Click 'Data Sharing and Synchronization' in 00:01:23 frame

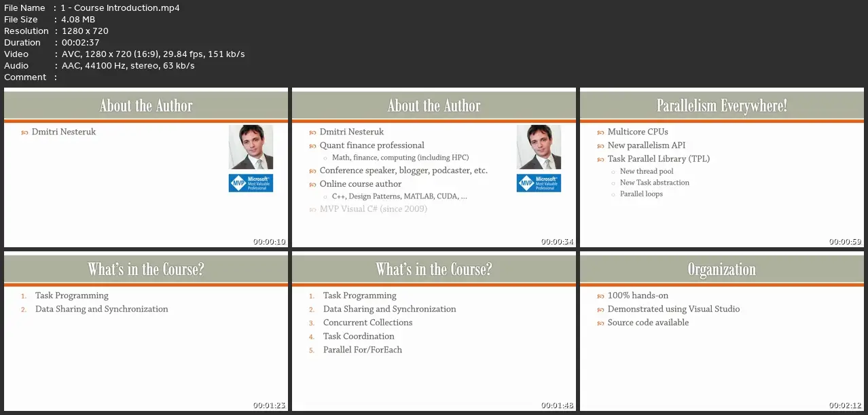click(x=102, y=309)
